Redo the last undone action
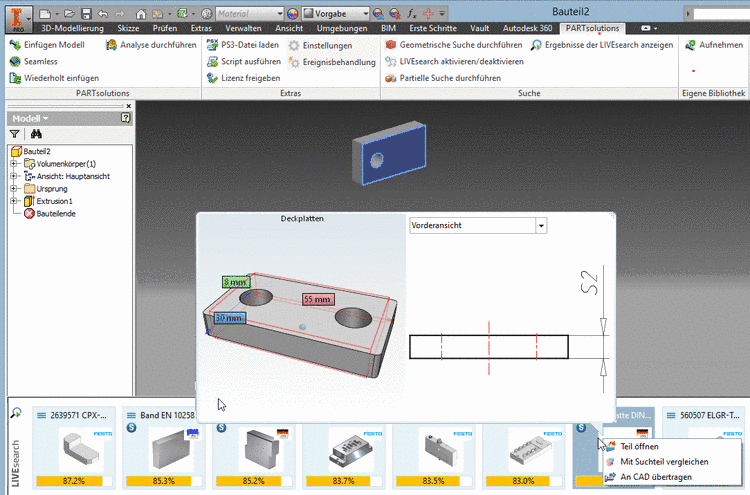The width and height of the screenshot is (750, 495). point(120,14)
